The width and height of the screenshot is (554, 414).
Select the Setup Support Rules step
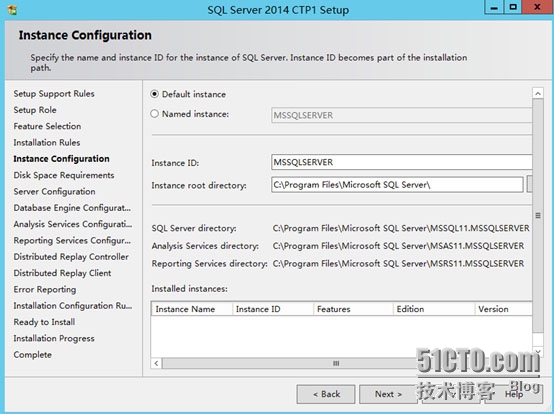click(54, 94)
